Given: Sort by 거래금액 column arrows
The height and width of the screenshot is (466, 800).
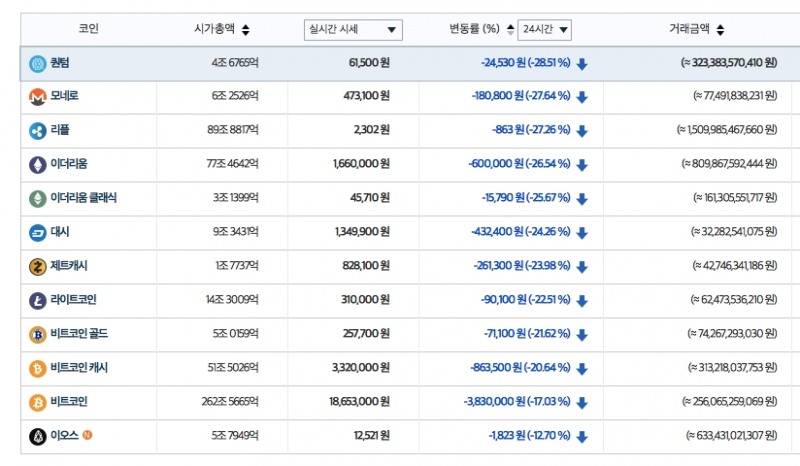Looking at the screenshot, I should [720, 30].
